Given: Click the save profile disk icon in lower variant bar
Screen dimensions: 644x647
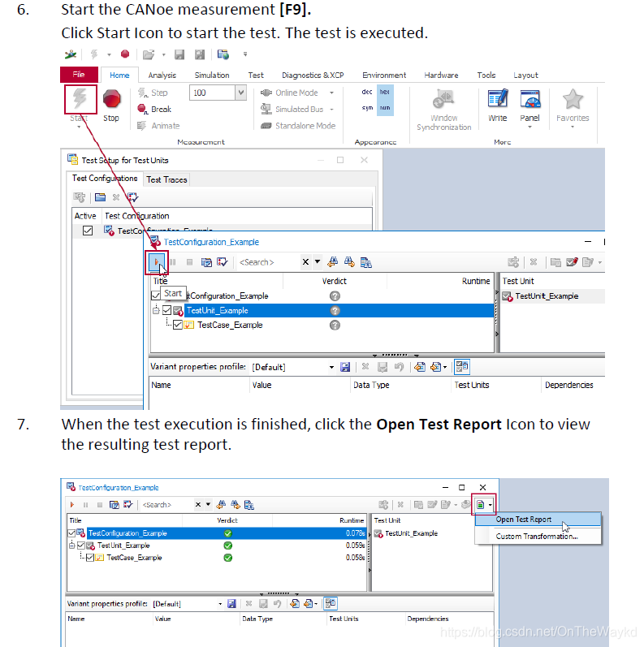Looking at the screenshot, I should point(231,604).
